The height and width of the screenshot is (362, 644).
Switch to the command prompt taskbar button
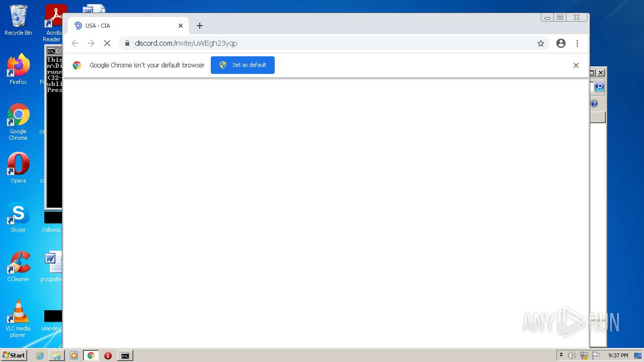click(125, 355)
